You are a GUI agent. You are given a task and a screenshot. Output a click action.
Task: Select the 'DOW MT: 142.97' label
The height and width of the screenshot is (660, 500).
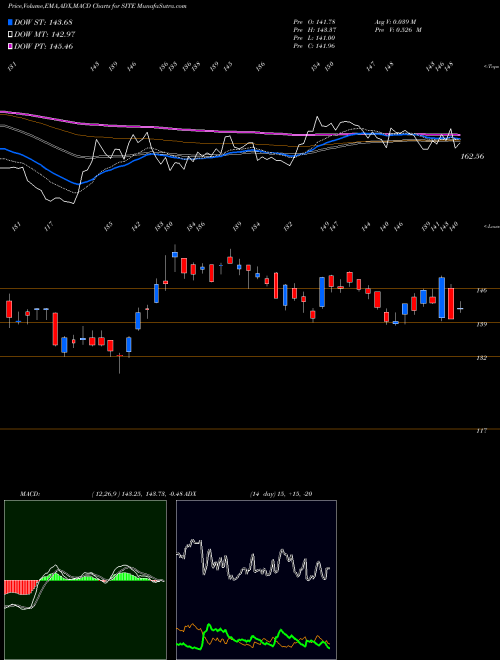45,35
